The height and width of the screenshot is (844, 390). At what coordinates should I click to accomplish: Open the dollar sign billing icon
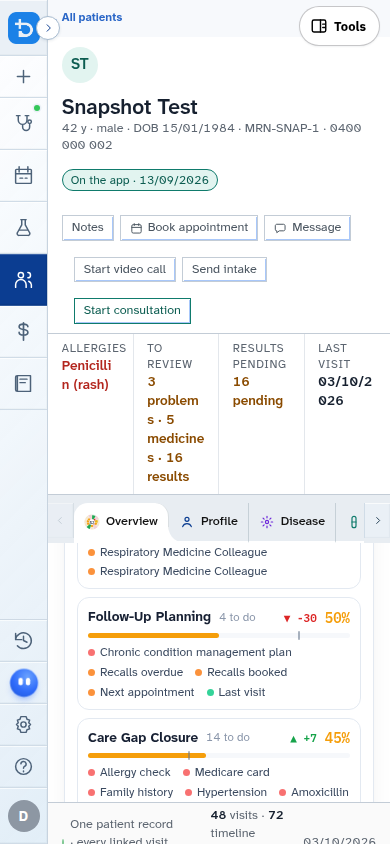click(x=23, y=332)
